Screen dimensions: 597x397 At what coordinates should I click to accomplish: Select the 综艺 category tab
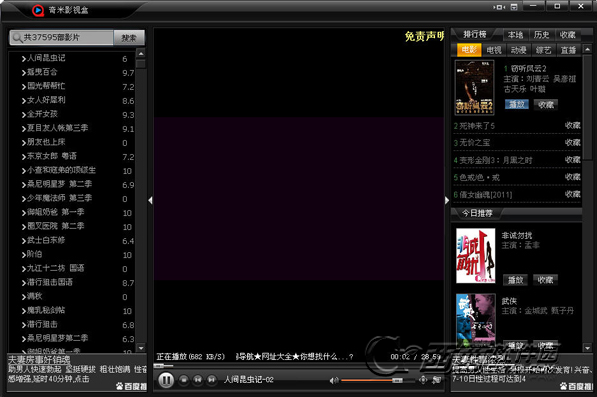click(543, 50)
